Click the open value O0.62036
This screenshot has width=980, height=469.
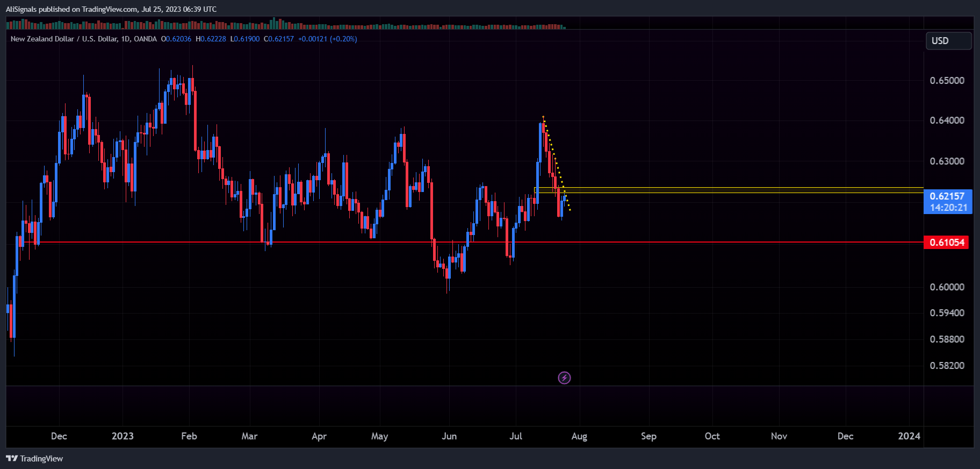coord(176,39)
